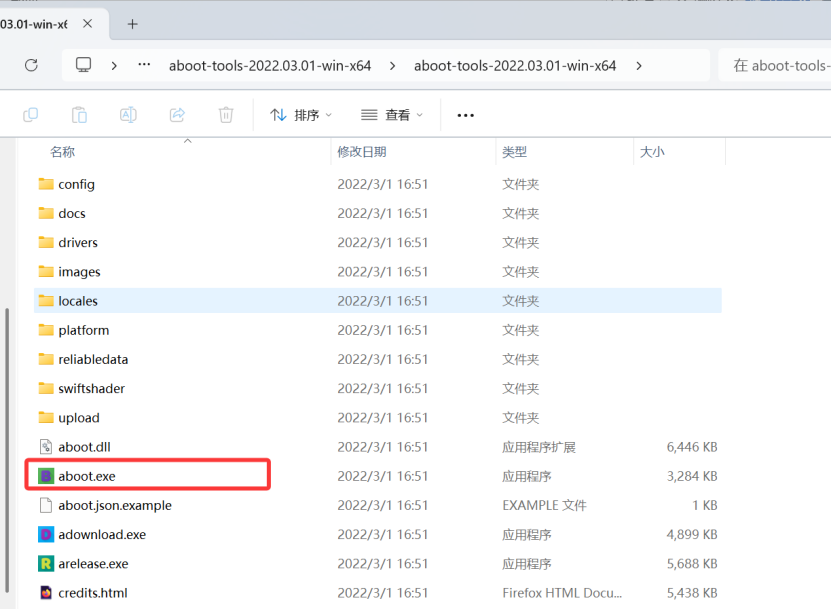Click type text EXAMPLE 文件

544,505
